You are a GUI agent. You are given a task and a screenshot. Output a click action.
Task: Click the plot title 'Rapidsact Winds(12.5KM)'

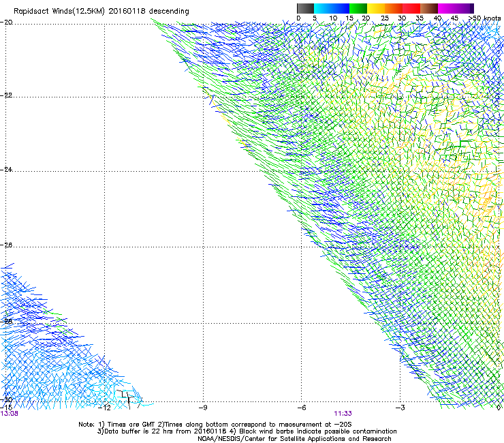coord(59,12)
